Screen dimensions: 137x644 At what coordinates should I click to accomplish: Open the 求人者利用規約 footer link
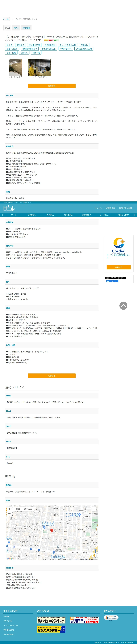pyautogui.click(x=9, y=635)
